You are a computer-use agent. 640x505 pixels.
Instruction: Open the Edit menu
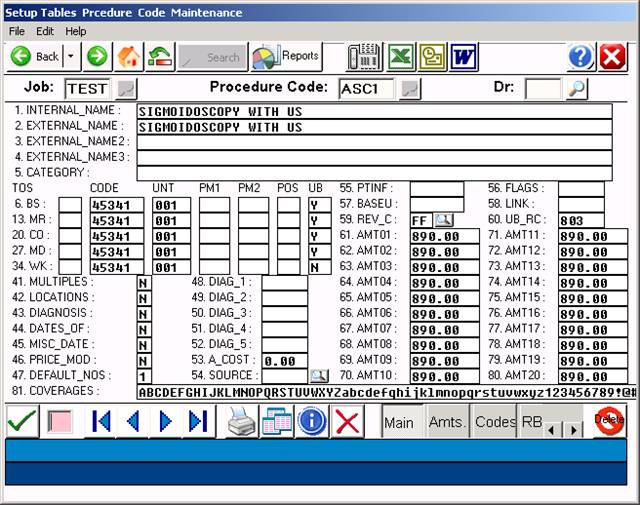45,31
